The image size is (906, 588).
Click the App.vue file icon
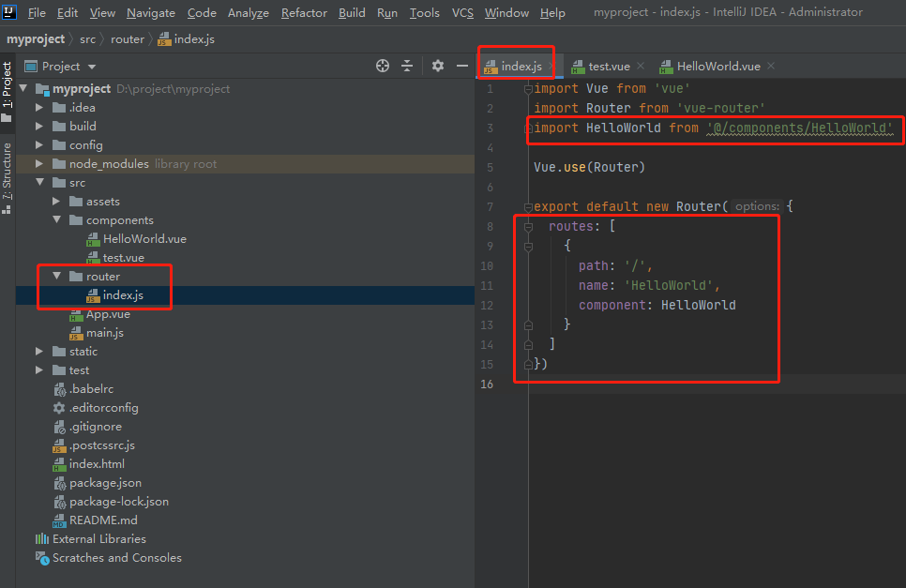tap(76, 314)
